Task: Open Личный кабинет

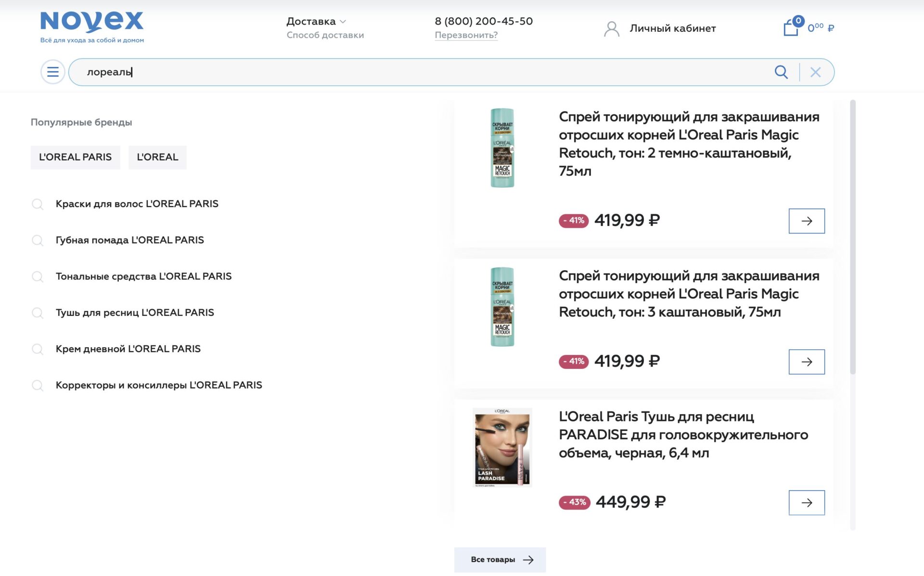Action: (672, 28)
